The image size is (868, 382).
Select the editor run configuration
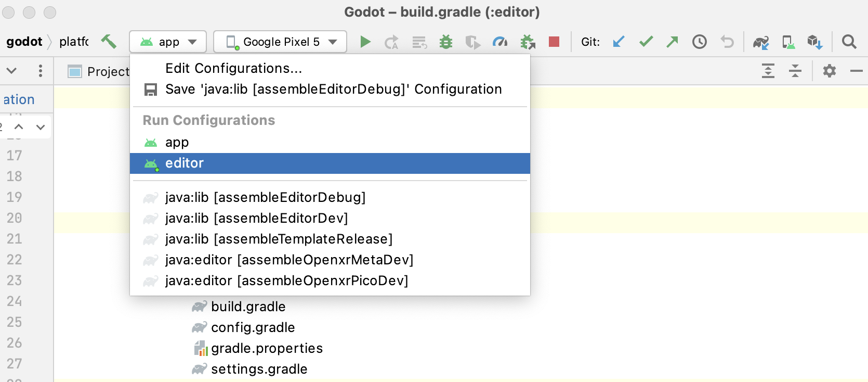point(185,163)
